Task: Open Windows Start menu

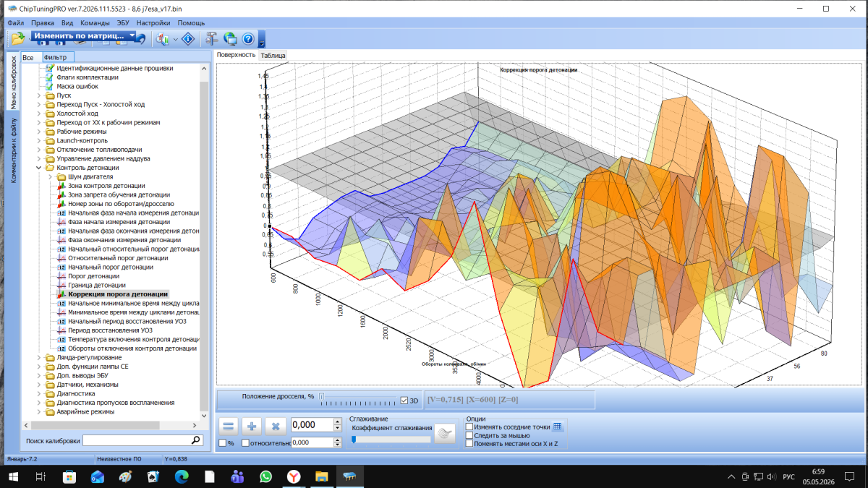Action: point(13,476)
